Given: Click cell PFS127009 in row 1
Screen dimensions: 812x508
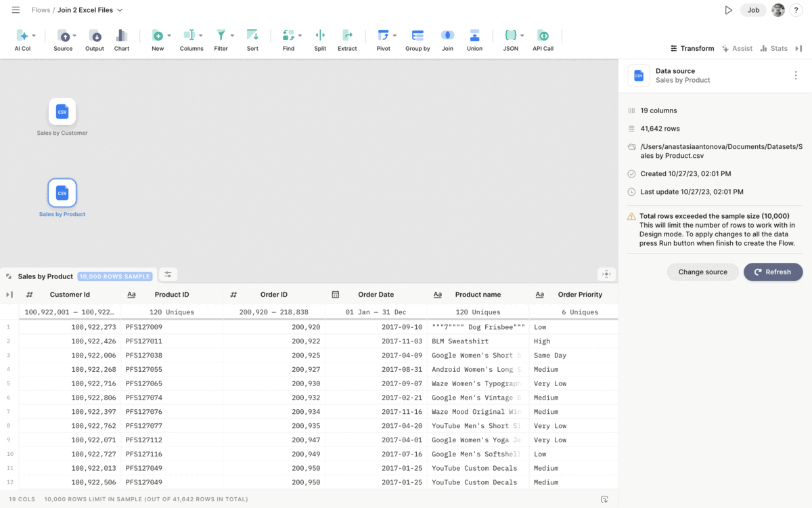Looking at the screenshot, I should [x=172, y=327].
